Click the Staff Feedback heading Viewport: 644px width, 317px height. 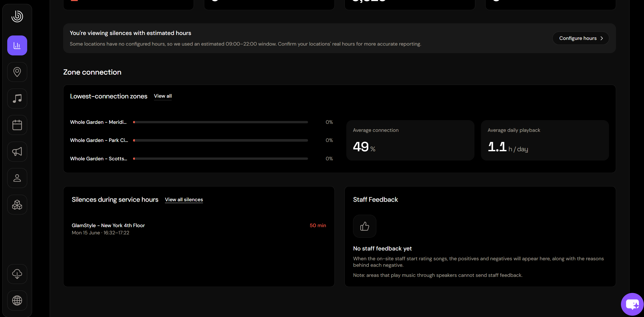click(x=375, y=199)
